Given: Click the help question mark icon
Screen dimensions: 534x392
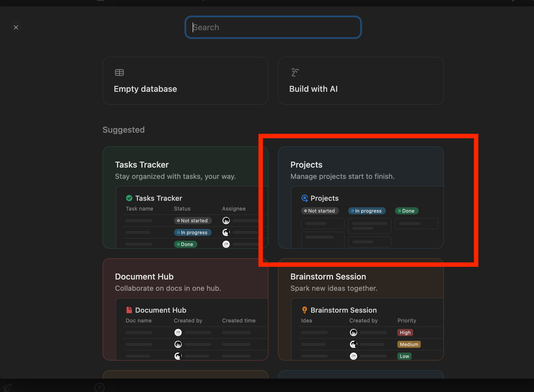Looking at the screenshot, I should tap(100, 387).
